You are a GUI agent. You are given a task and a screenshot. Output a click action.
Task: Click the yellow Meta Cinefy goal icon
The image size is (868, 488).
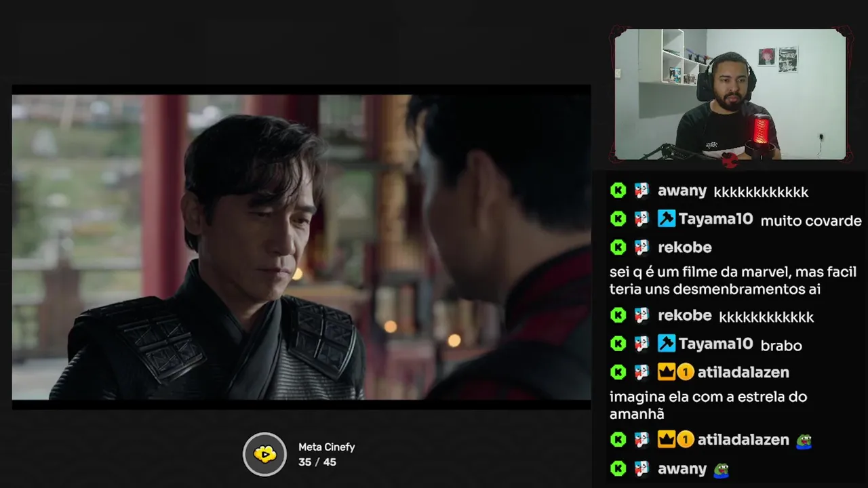click(x=265, y=454)
